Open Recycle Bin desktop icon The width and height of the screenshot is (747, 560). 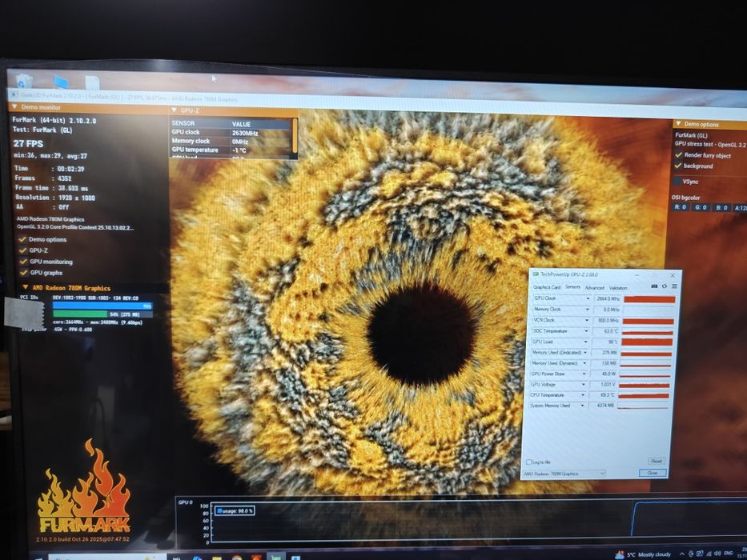pyautogui.click(x=24, y=81)
